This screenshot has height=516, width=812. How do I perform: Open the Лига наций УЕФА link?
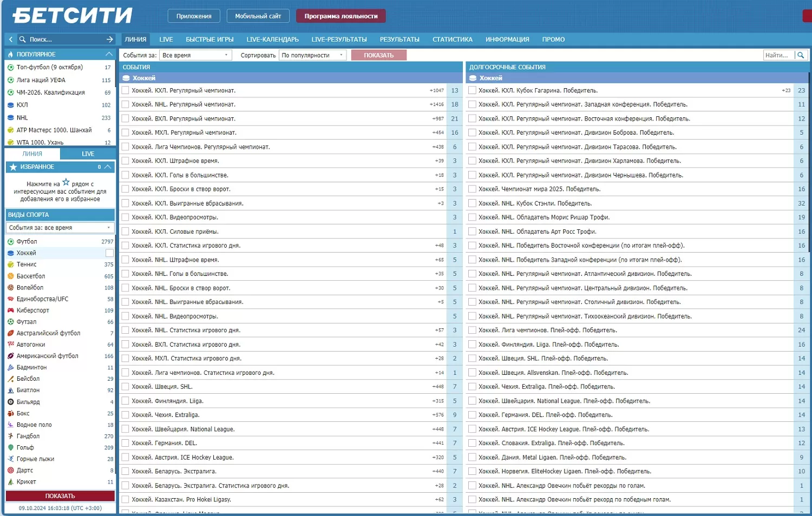pyautogui.click(x=41, y=80)
